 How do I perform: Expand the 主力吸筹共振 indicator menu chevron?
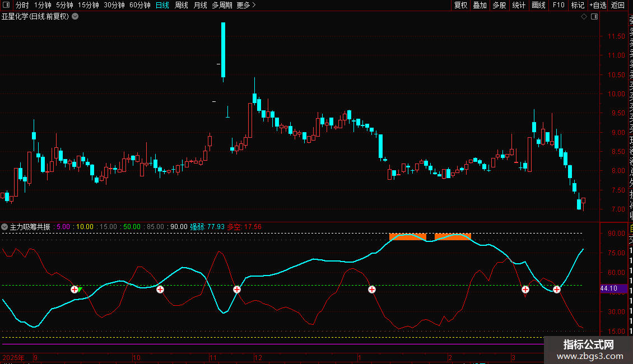tap(4, 227)
